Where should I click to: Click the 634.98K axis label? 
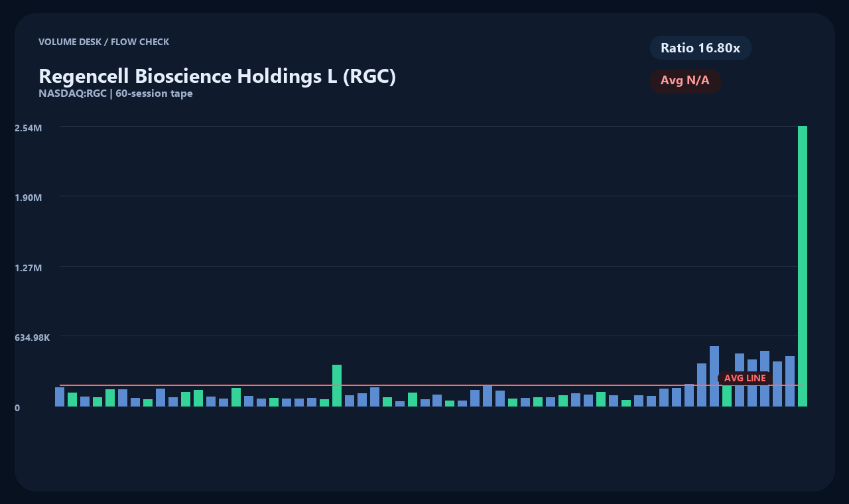pos(33,338)
